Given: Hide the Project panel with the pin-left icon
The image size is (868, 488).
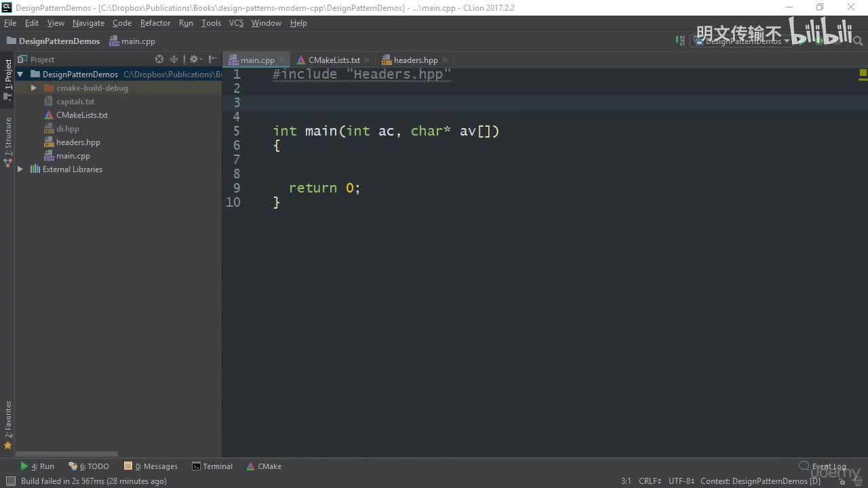Looking at the screenshot, I should 212,60.
